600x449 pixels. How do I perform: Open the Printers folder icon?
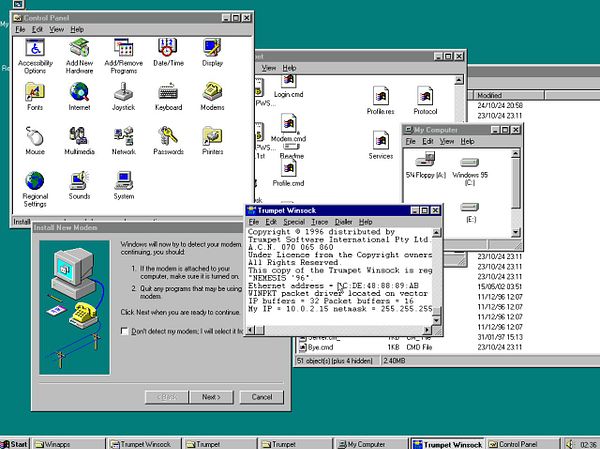(x=212, y=141)
